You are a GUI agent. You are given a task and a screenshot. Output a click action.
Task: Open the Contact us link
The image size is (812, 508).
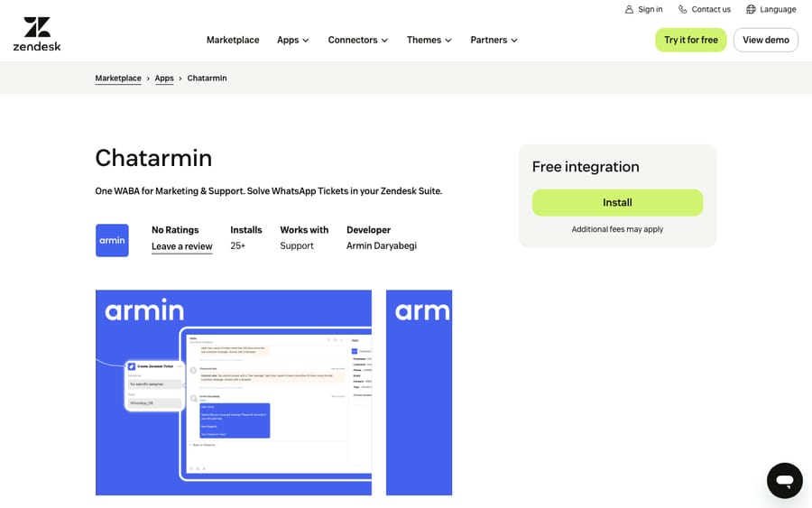point(705,9)
